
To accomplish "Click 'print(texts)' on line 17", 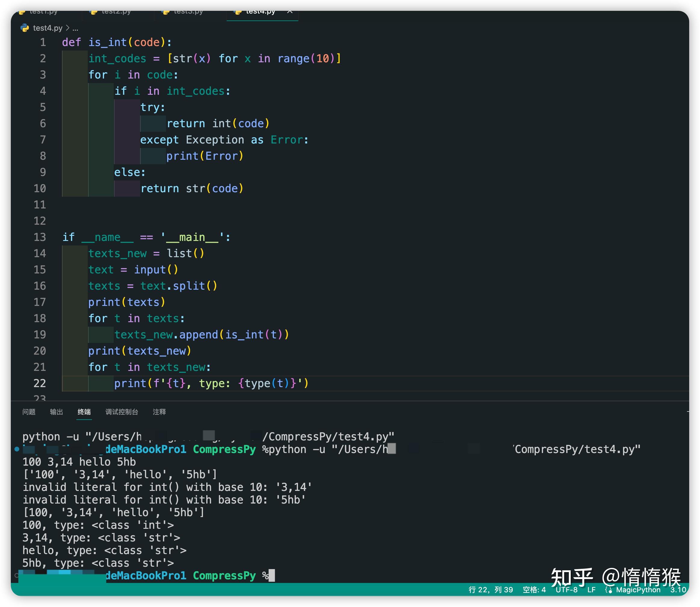I will tap(127, 302).
